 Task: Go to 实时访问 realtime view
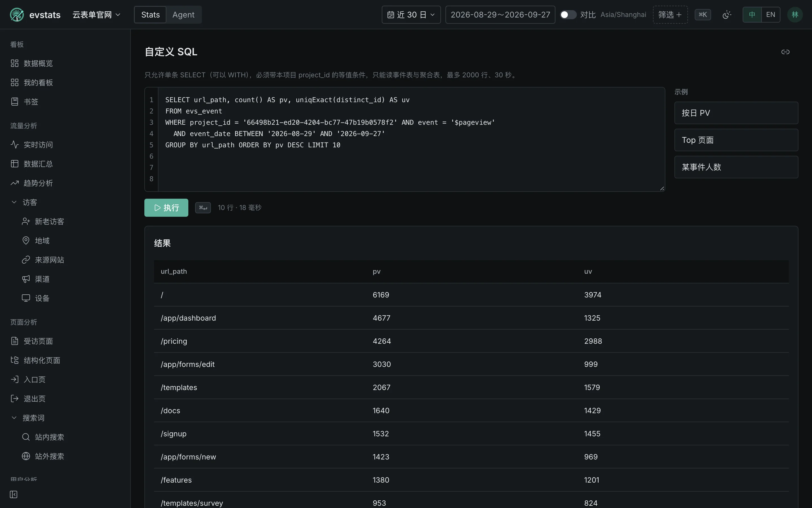tap(65, 144)
